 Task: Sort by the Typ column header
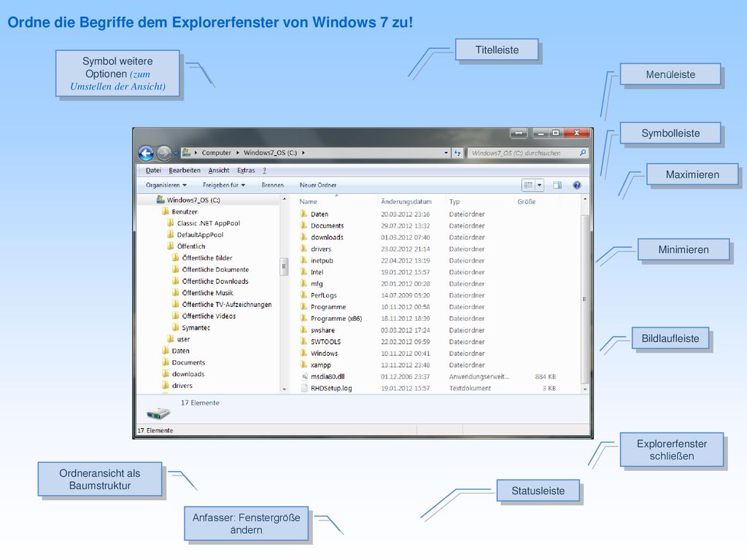(454, 201)
